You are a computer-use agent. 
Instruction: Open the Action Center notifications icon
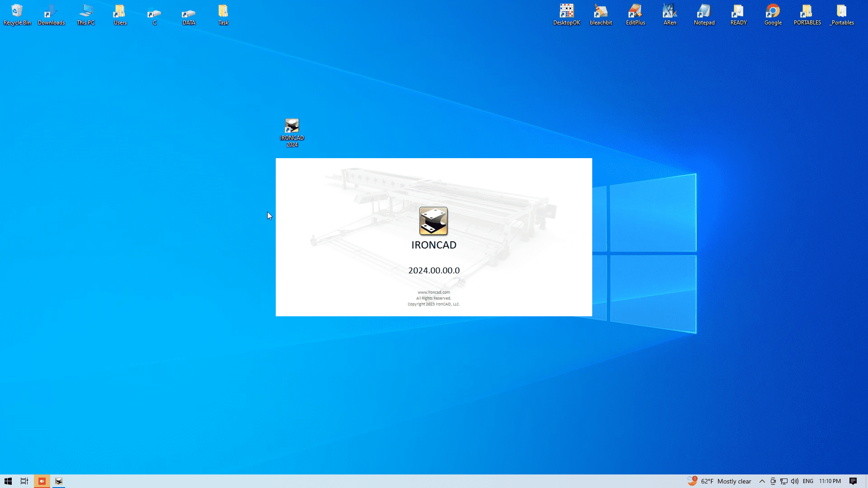[x=853, y=481]
